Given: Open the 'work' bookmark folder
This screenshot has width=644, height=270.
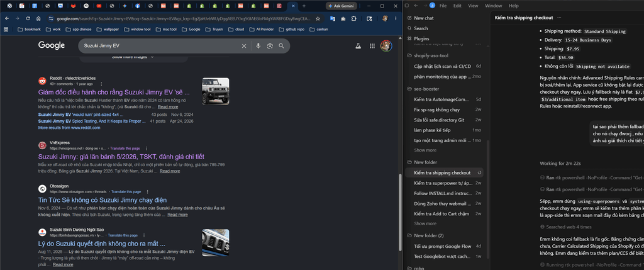Looking at the screenshot, I should point(53,29).
